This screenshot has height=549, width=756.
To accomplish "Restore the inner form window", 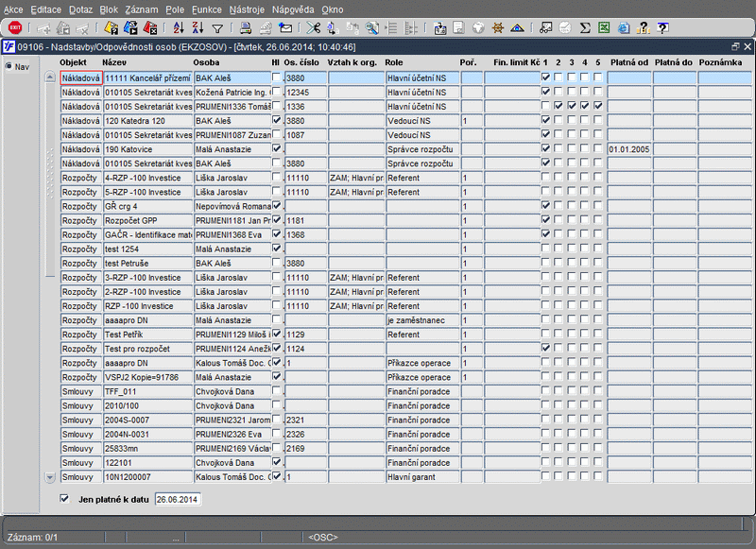I will tap(735, 46).
